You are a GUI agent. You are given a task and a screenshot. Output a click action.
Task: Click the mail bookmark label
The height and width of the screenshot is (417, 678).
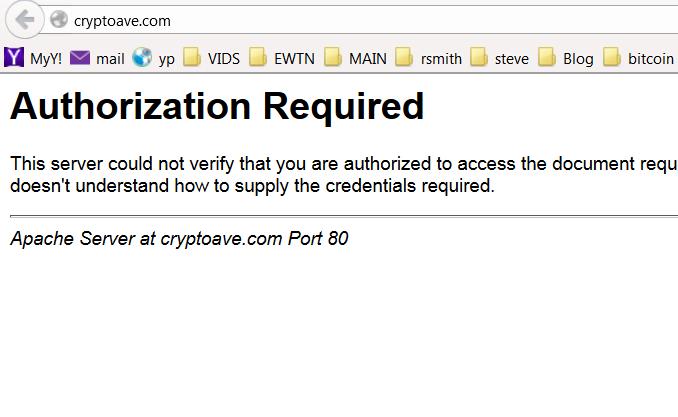[110, 58]
